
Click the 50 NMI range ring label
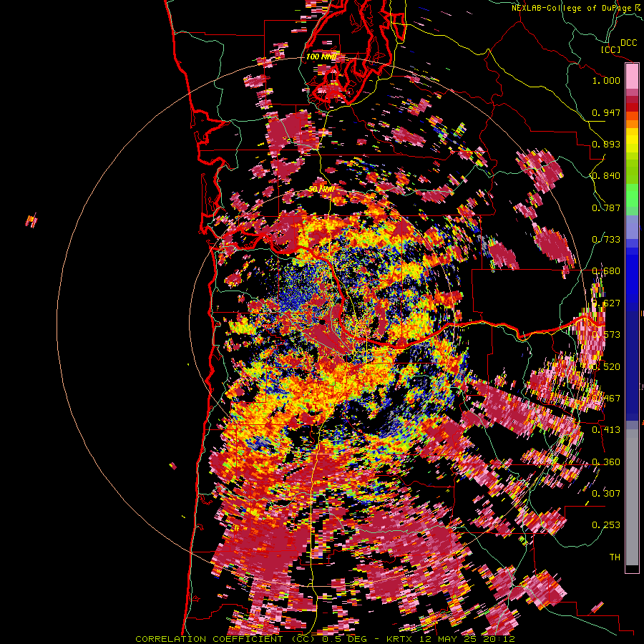321,190
